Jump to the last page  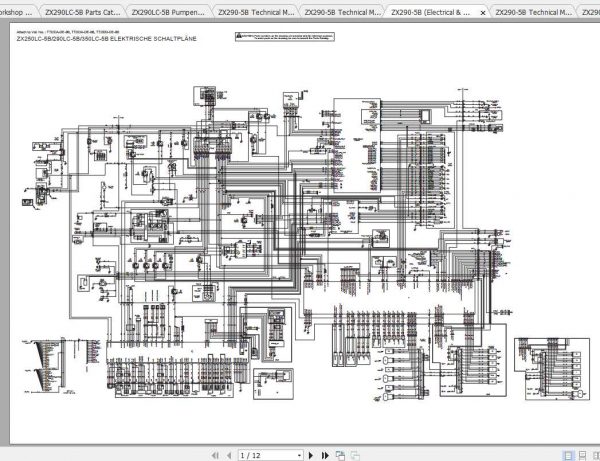pos(325,455)
